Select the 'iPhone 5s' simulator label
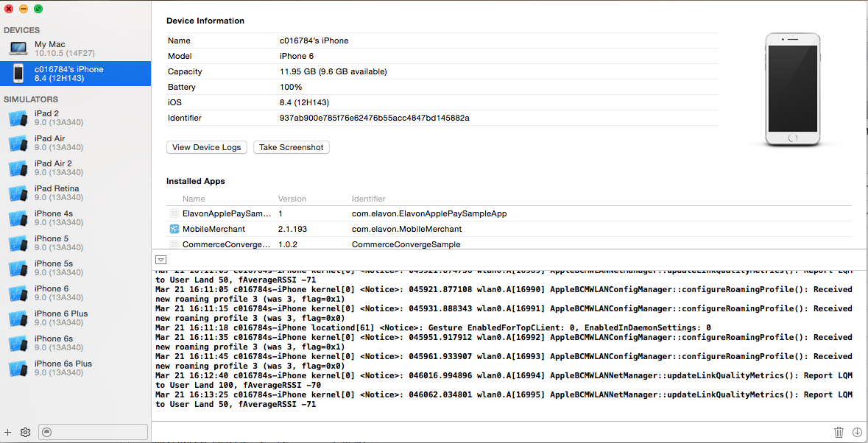The width and height of the screenshot is (868, 443). (53, 263)
